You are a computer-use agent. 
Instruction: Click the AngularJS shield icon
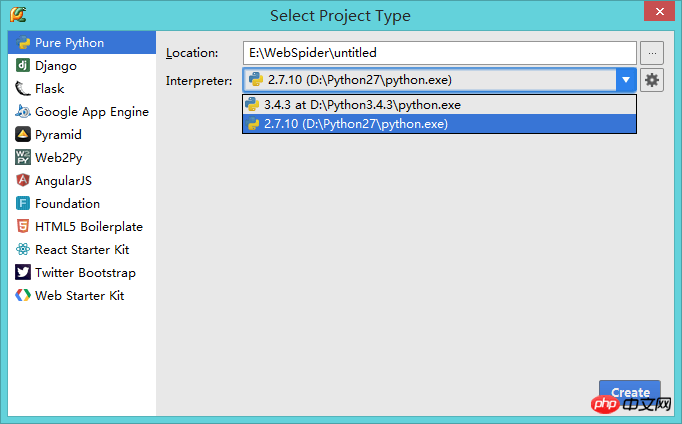click(23, 180)
